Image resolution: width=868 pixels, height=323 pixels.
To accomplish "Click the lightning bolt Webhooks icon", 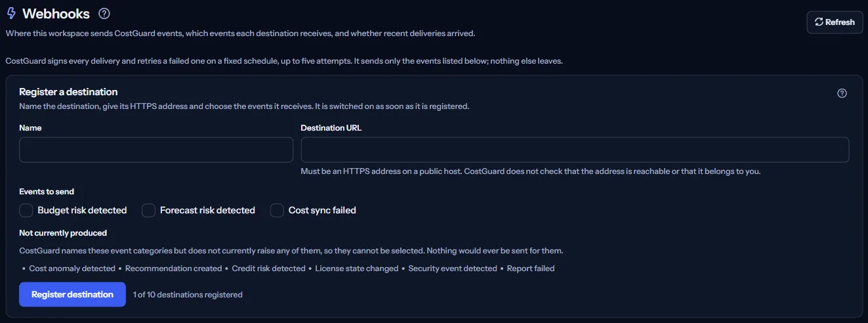I will pyautogui.click(x=11, y=13).
